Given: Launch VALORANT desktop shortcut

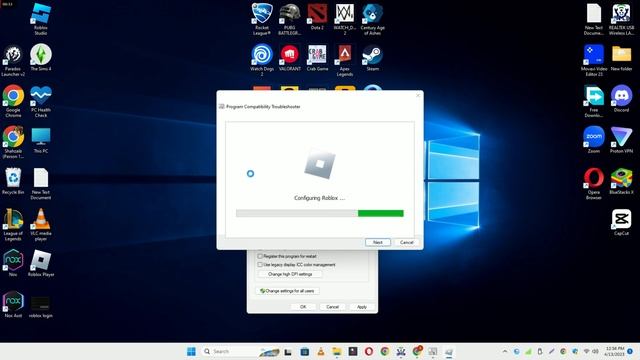Looking at the screenshot, I should pos(290,58).
